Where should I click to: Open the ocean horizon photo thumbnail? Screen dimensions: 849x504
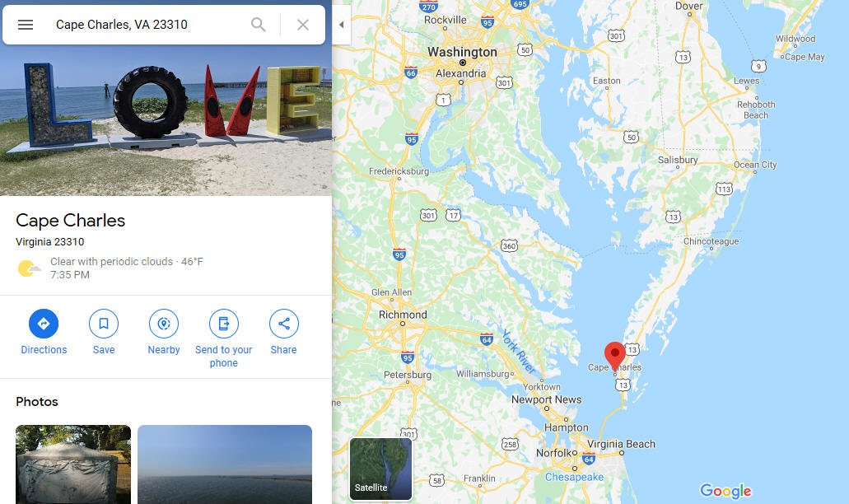(225, 464)
